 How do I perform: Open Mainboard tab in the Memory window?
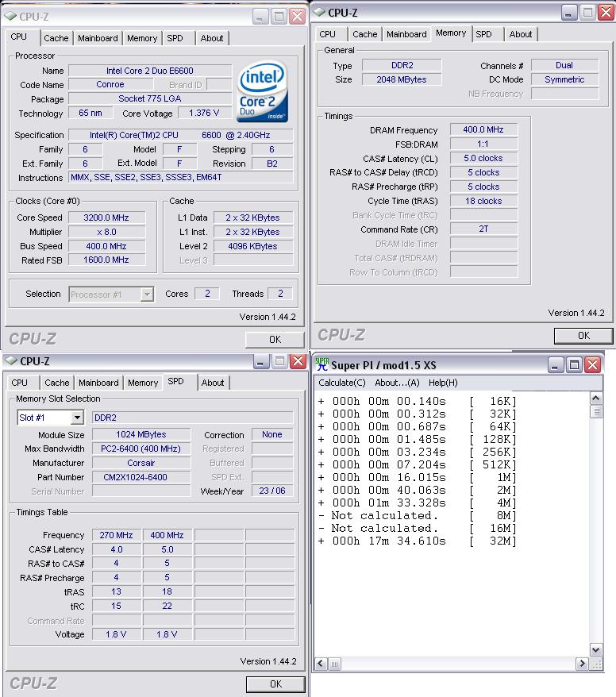point(406,34)
